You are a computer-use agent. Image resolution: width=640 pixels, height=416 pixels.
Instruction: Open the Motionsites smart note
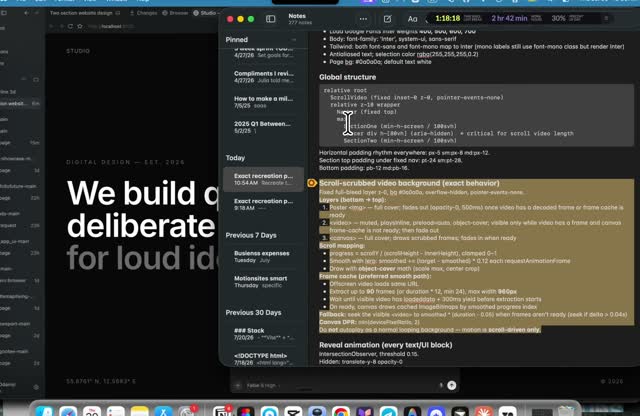coord(264,282)
